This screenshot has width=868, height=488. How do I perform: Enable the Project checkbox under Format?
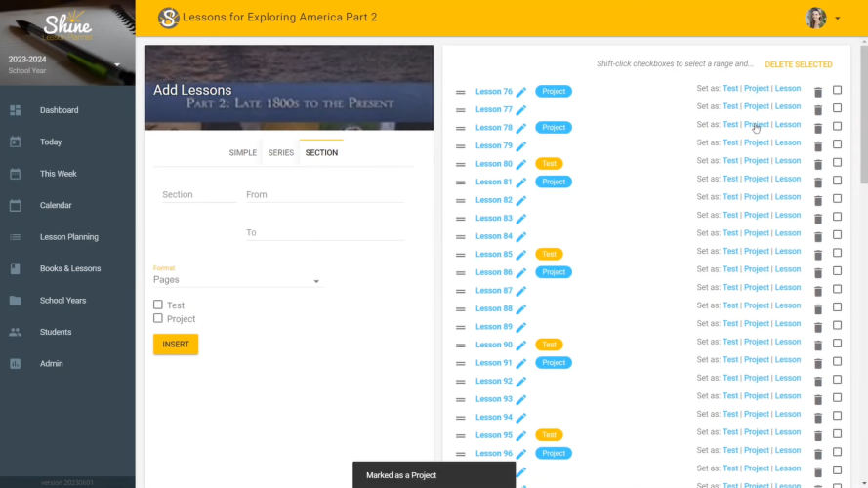click(158, 318)
